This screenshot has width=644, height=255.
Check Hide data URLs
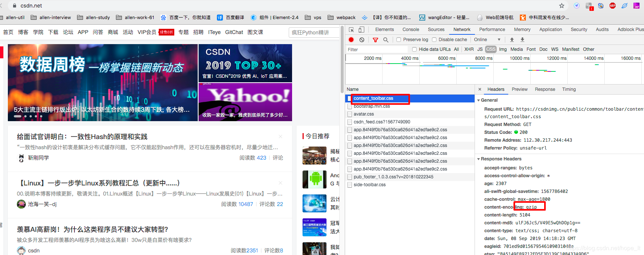(x=414, y=49)
